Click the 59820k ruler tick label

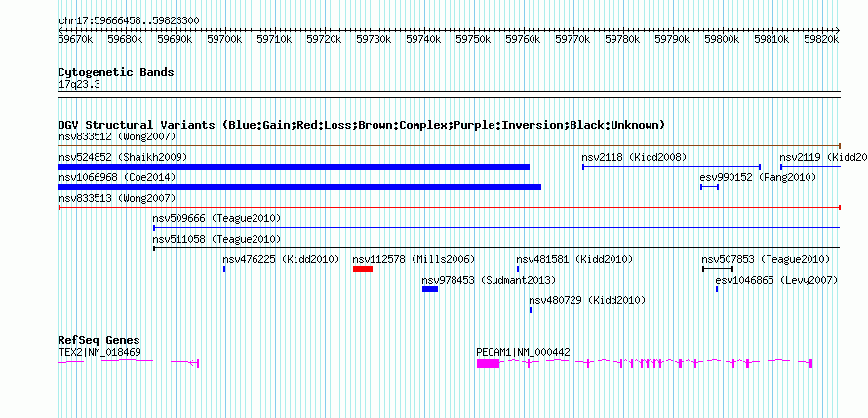point(821,39)
